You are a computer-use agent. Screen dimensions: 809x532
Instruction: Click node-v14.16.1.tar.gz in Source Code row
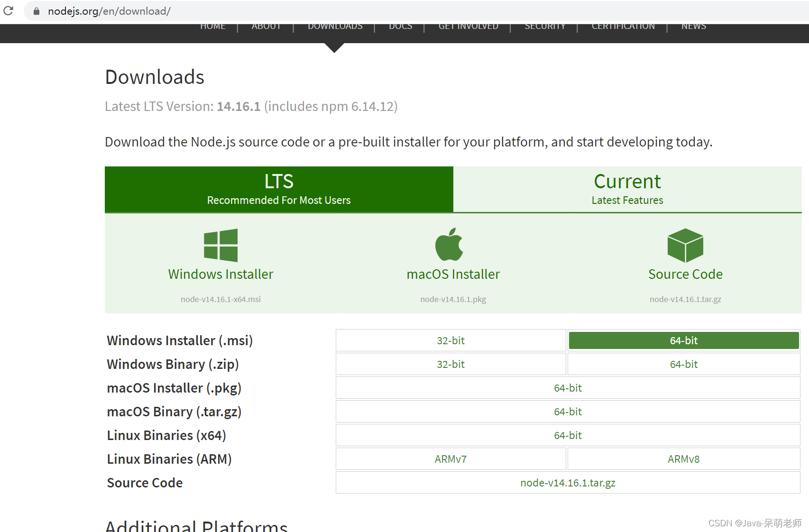pos(568,483)
